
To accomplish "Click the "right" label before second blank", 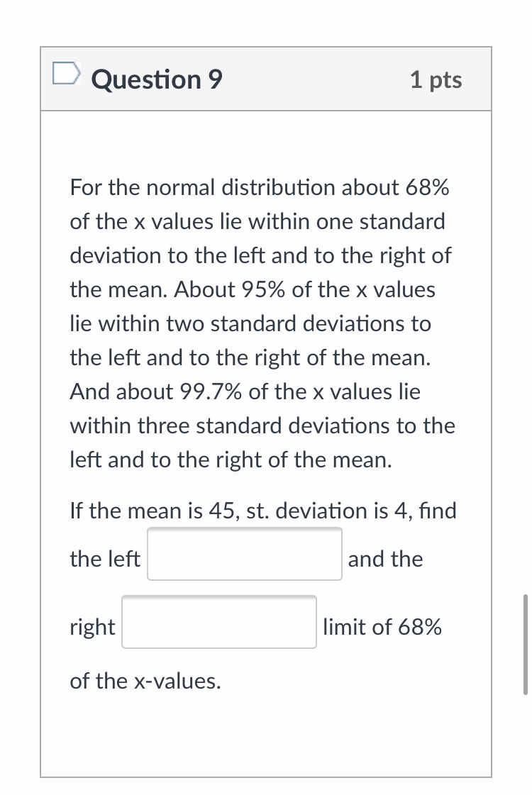I will [x=92, y=627].
